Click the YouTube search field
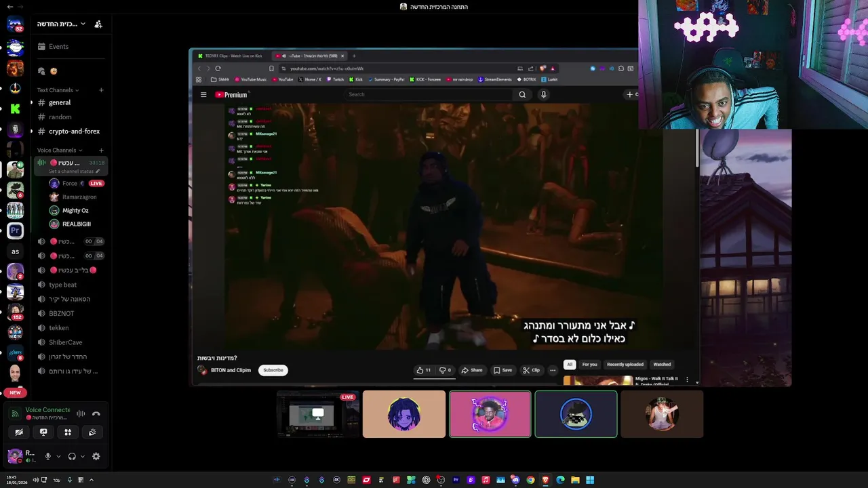This screenshot has height=488, width=868. coord(429,95)
